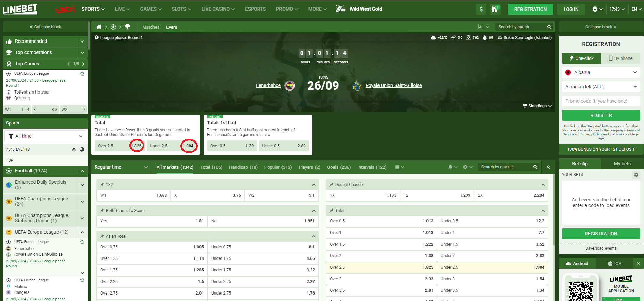Open the SPORTS dropdown menu
Viewport: 644px width, 301px height.
pyautogui.click(x=93, y=9)
